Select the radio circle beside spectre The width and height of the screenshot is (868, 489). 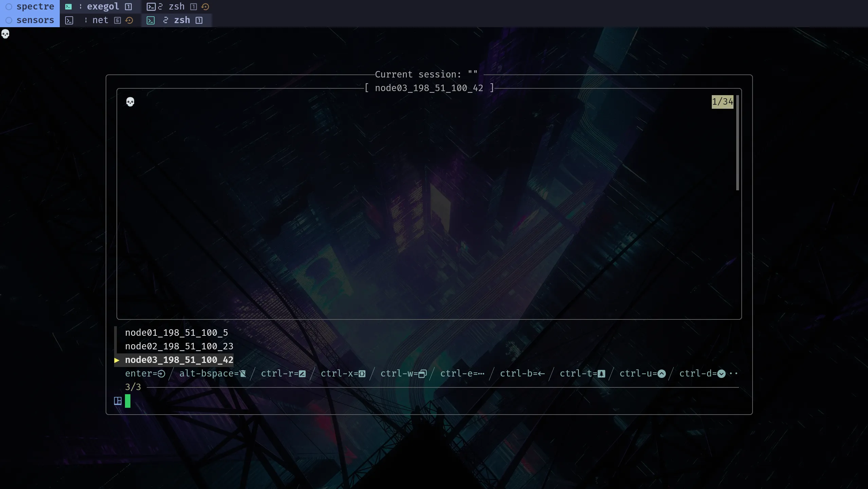[8, 6]
